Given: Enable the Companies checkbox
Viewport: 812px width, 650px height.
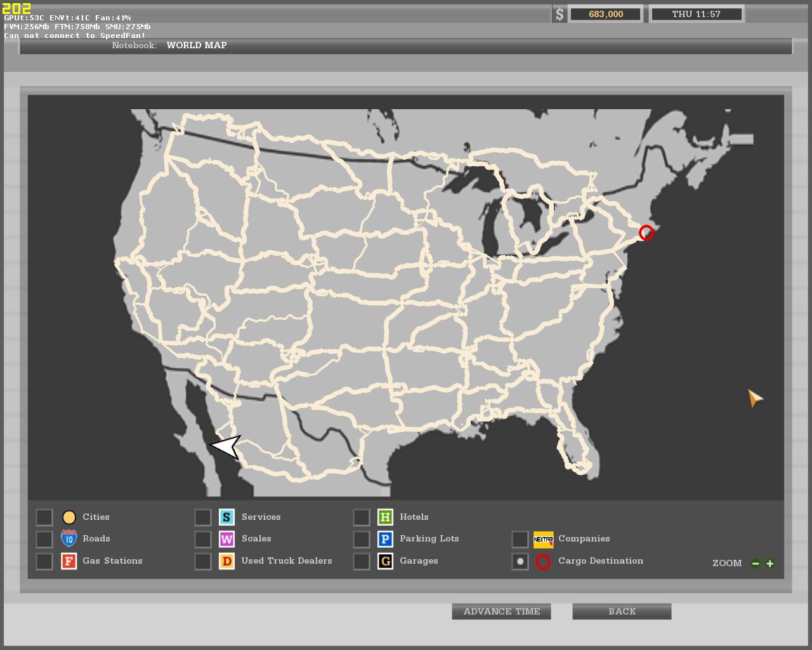Looking at the screenshot, I should coord(520,539).
